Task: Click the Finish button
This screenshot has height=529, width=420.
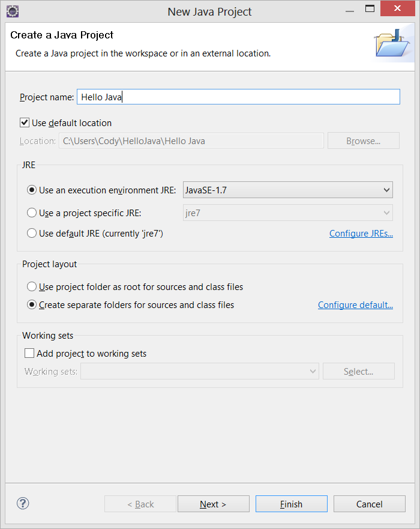Action: click(x=292, y=504)
